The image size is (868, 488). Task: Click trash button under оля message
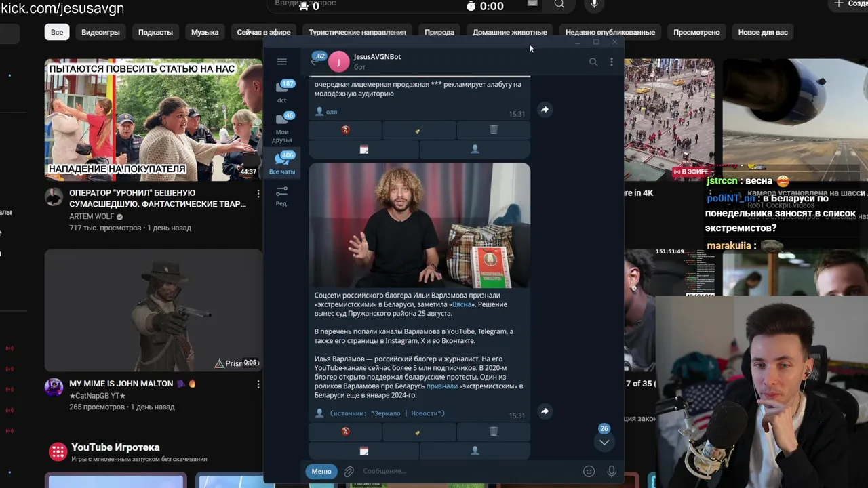click(493, 130)
